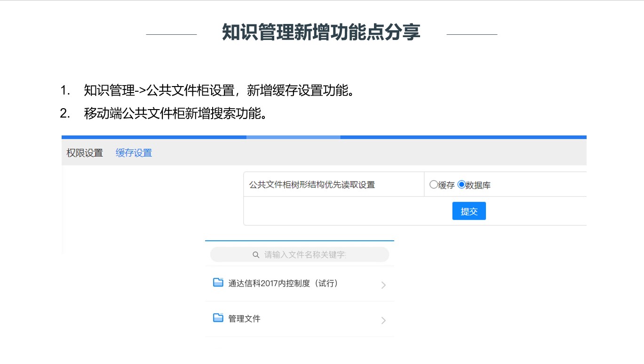Click the 公共文件柜树形结构优先读取设置 label
Image resolution: width=644 pixels, height=364 pixels.
coord(312,185)
